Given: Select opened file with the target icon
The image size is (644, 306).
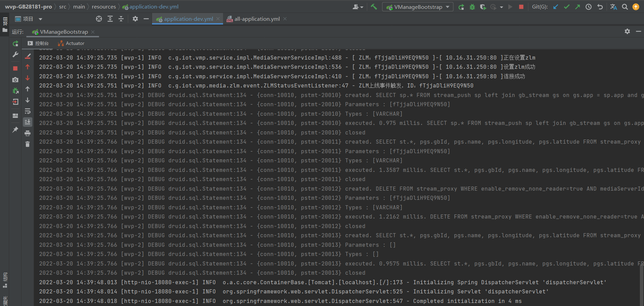Looking at the screenshot, I should [x=99, y=19].
